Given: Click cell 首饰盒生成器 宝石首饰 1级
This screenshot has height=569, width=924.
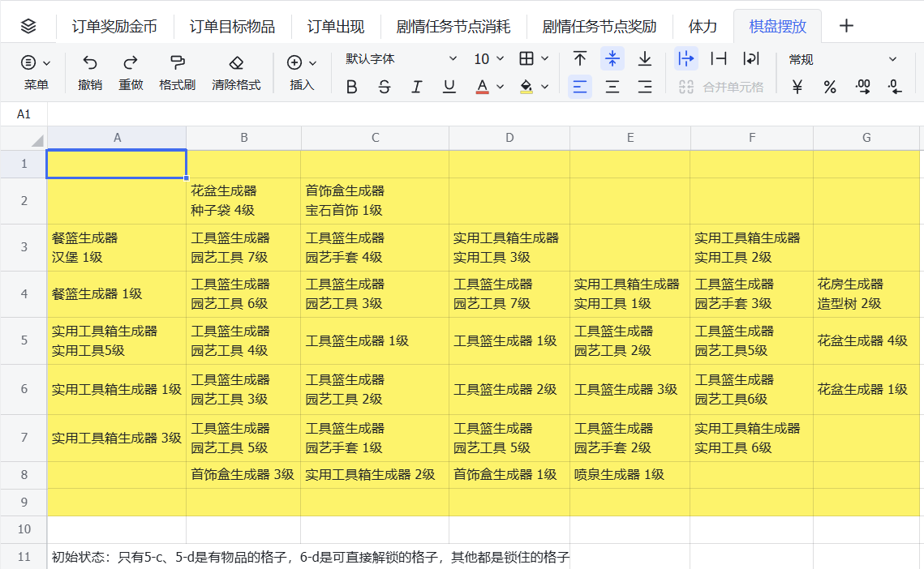Looking at the screenshot, I should (375, 201).
